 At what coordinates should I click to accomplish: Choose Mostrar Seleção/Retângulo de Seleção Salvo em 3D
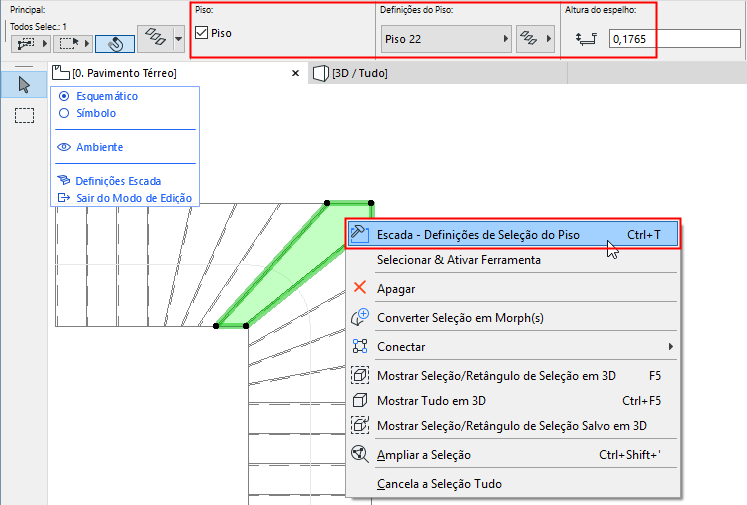pos(513,425)
